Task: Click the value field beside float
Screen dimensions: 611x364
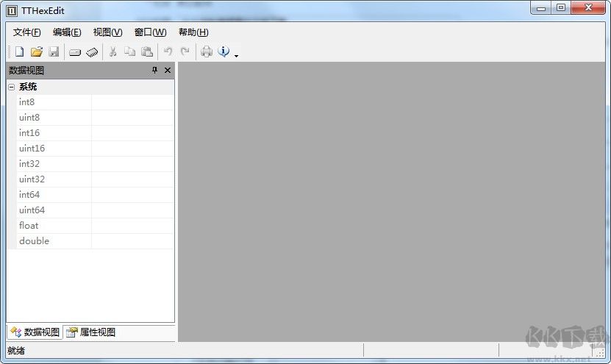Action: click(x=133, y=226)
